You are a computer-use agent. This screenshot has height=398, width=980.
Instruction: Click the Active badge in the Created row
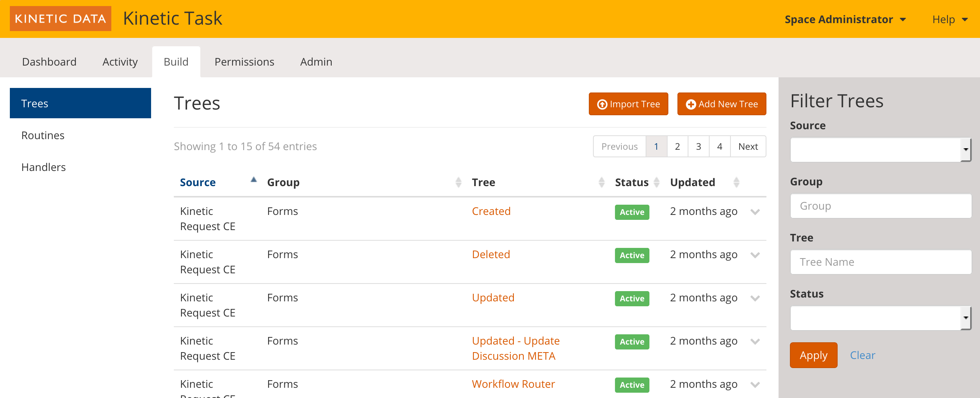click(632, 212)
